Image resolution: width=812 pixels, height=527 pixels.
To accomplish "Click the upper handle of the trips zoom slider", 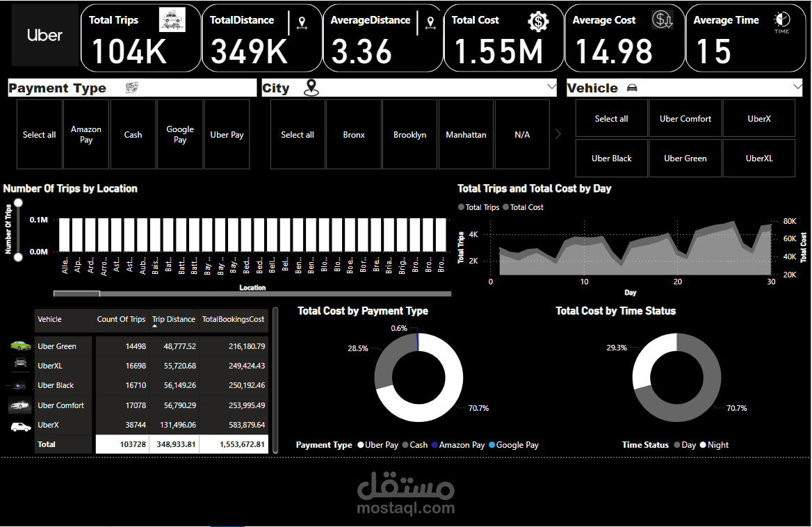I will click(x=18, y=203).
